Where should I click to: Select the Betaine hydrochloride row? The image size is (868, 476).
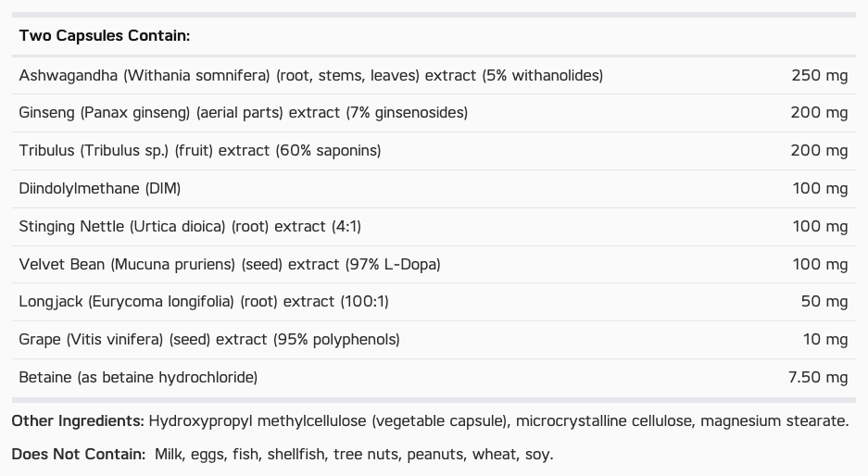(434, 378)
